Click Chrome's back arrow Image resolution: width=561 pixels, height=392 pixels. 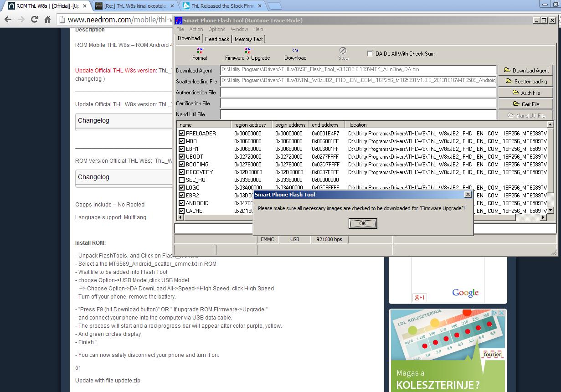coord(7,19)
